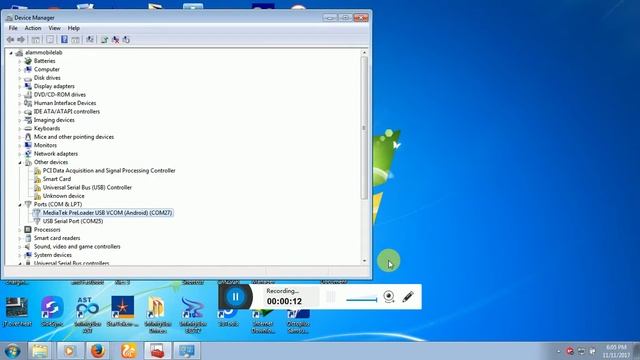Click the rightmost Device Manager toolbar icon
Viewport: 640px width, 360px height.
pyautogui.click(x=126, y=40)
